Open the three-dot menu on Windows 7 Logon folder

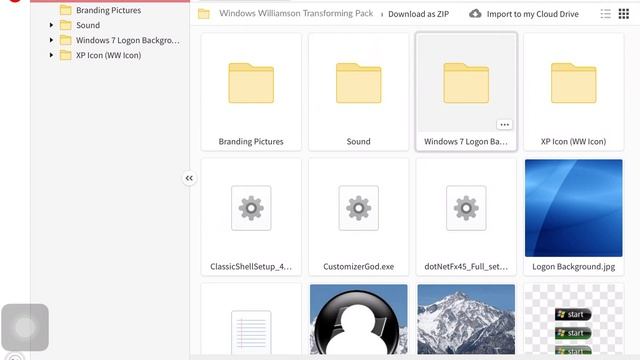click(504, 125)
